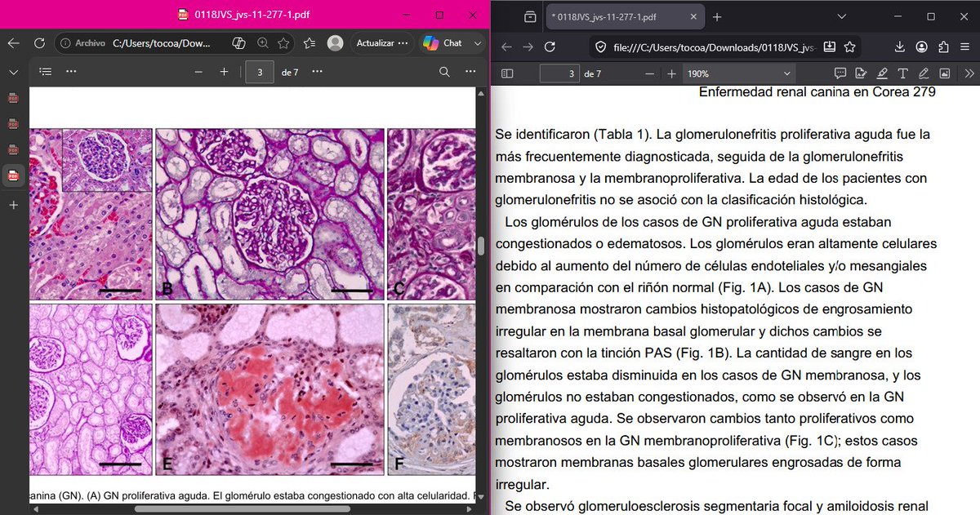Click the Edge vertical scrollbar thumb
The image size is (980, 515).
(x=481, y=246)
